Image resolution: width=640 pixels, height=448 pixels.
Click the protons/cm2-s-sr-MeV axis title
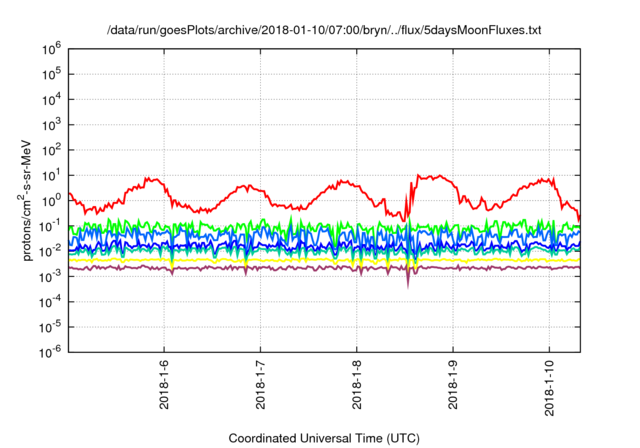[x=25, y=200]
